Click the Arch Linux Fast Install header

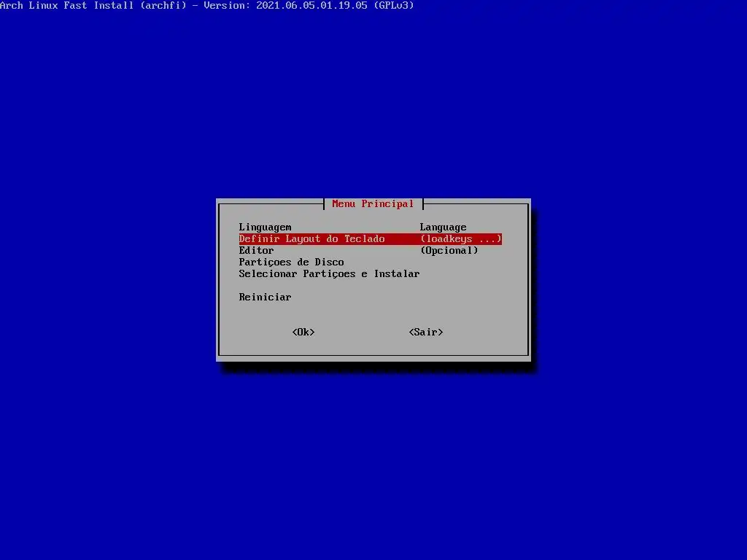click(x=206, y=5)
